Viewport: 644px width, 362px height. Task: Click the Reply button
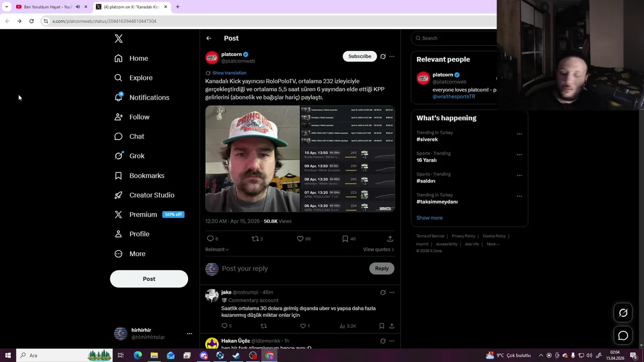tap(382, 268)
